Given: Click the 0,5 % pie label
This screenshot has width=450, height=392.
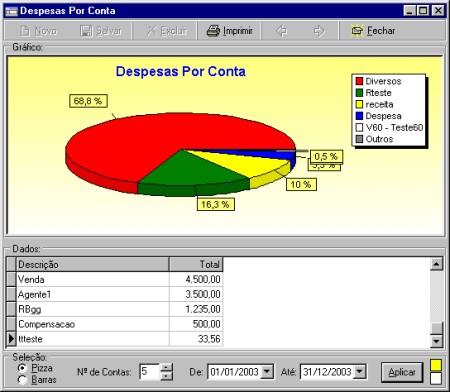Looking at the screenshot, I should pos(326,156).
